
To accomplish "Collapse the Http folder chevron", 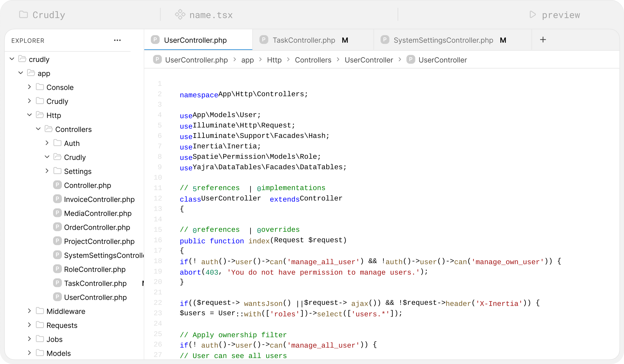I will (x=29, y=115).
